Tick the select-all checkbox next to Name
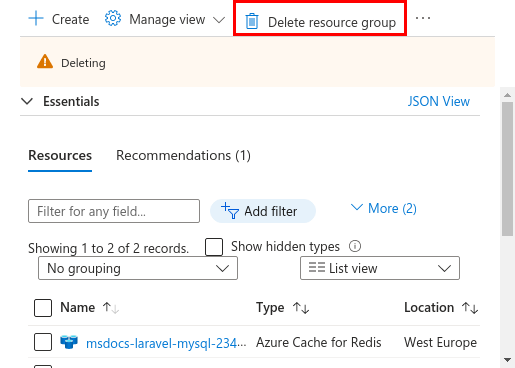The height and width of the screenshot is (368, 515). pos(43,308)
